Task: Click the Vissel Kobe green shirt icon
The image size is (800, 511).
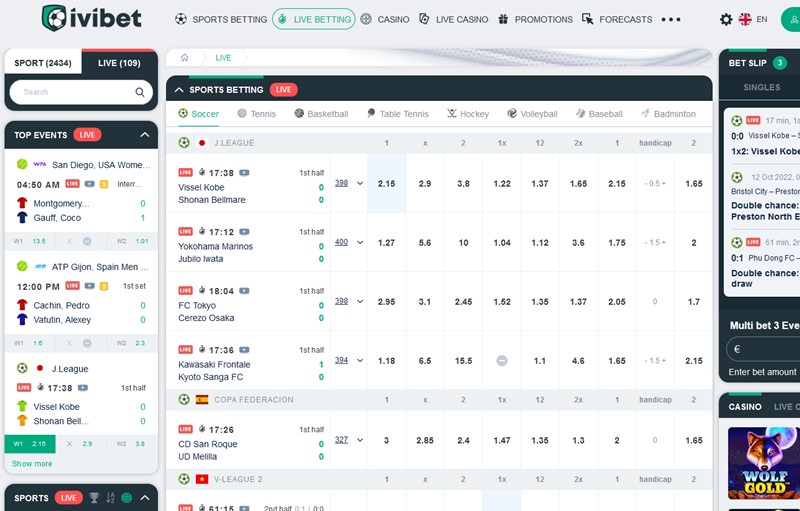Action: tap(22, 406)
